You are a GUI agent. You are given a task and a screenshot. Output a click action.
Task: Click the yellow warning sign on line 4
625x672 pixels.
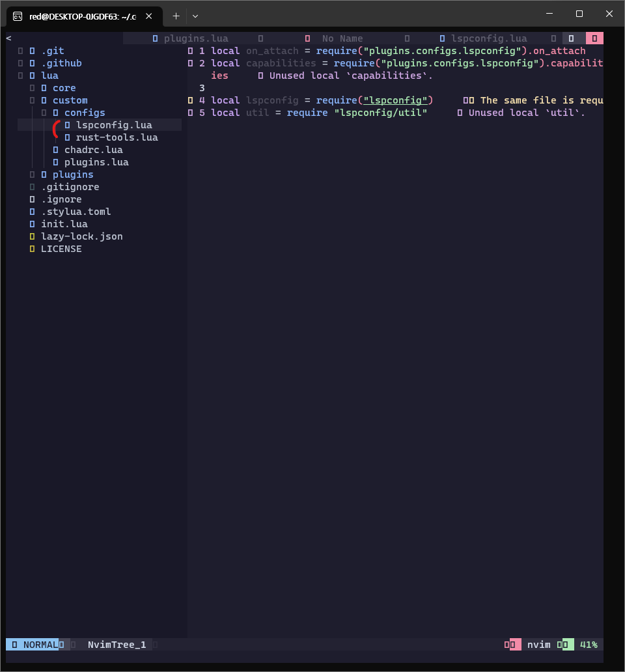190,101
